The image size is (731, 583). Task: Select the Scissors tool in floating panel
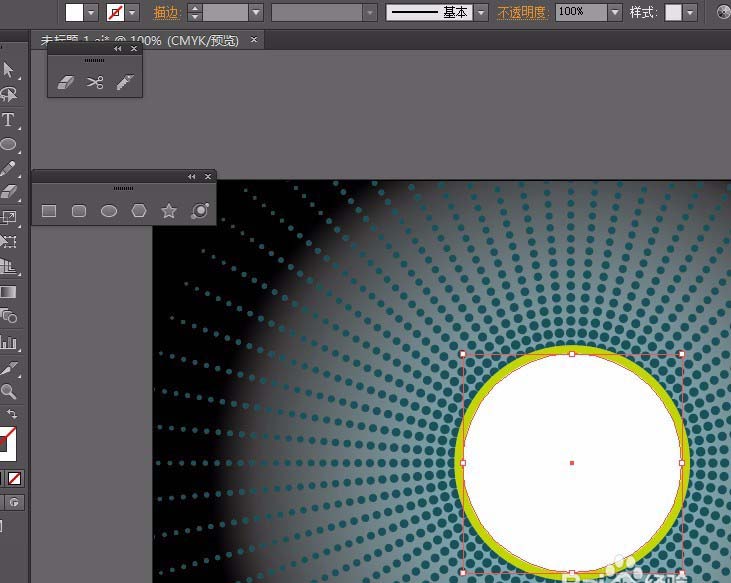(x=95, y=83)
